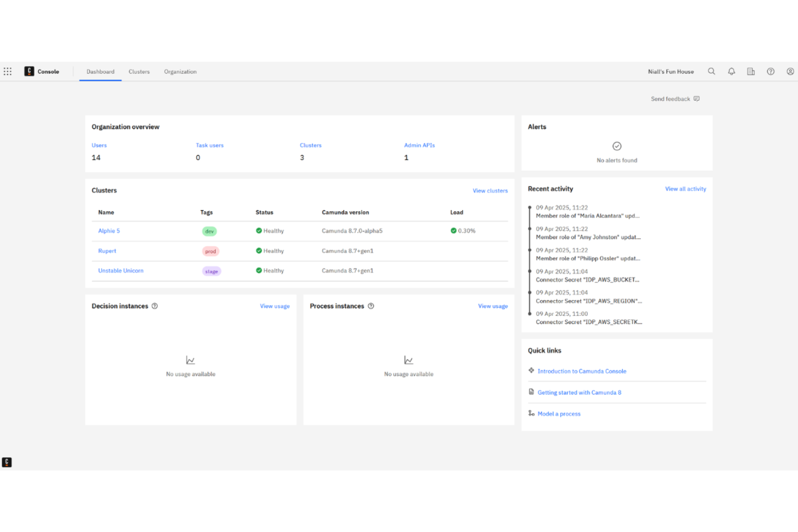Click the Getting started document icon
Image resolution: width=798 pixels, height=532 pixels.
pos(531,392)
